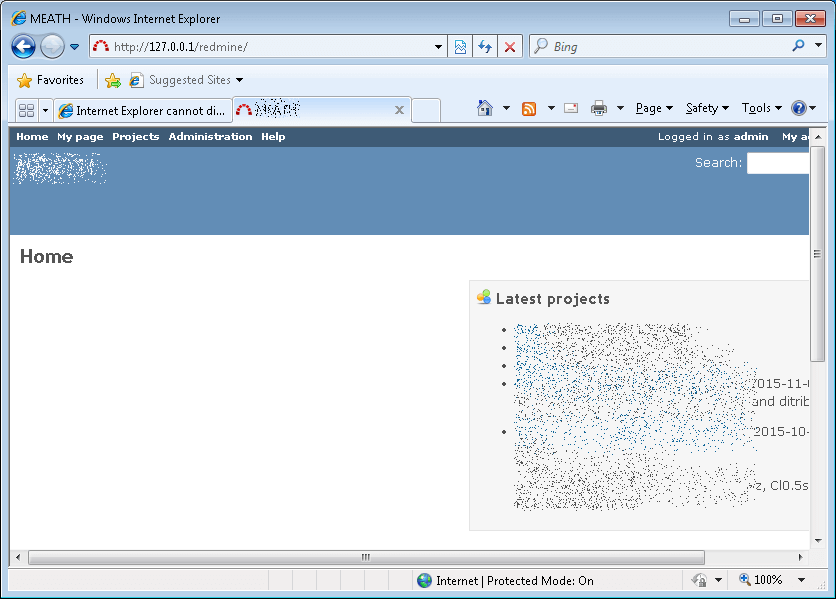Click the Refresh page icon
836x599 pixels.
click(485, 47)
